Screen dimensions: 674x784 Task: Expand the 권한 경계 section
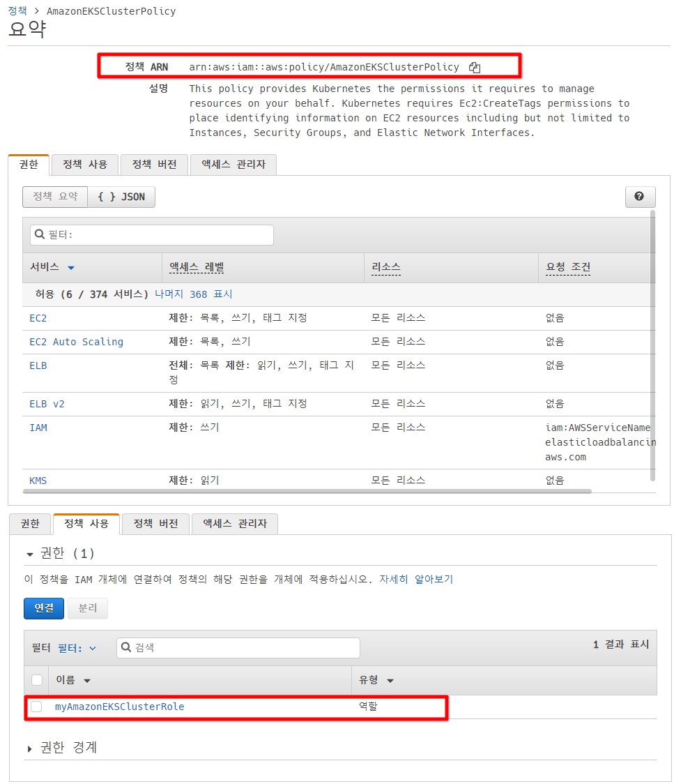coord(29,748)
